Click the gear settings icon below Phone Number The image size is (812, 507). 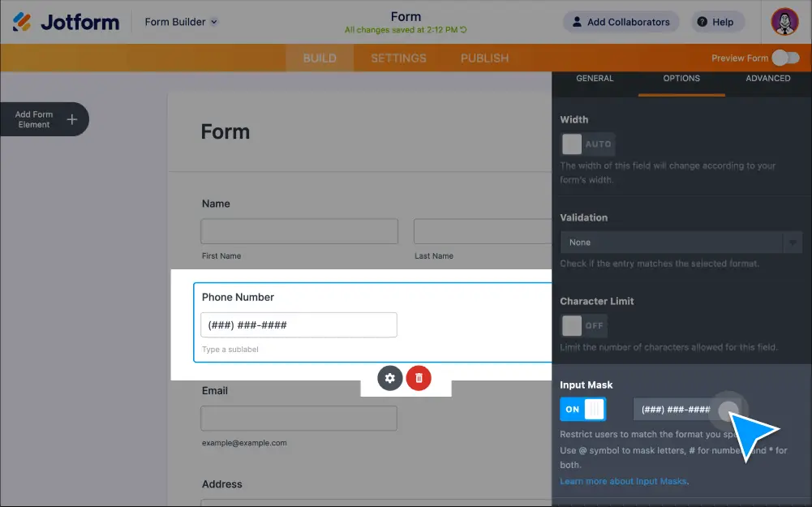point(390,377)
